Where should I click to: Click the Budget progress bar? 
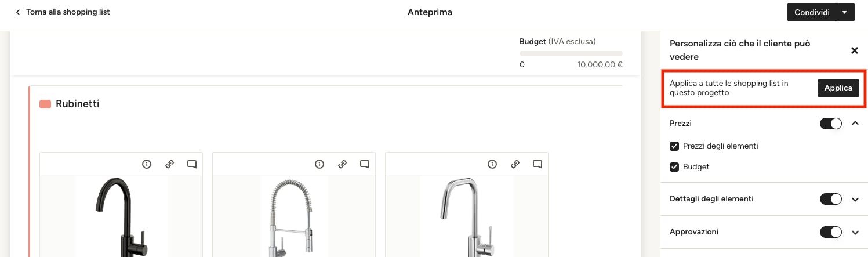[571, 53]
